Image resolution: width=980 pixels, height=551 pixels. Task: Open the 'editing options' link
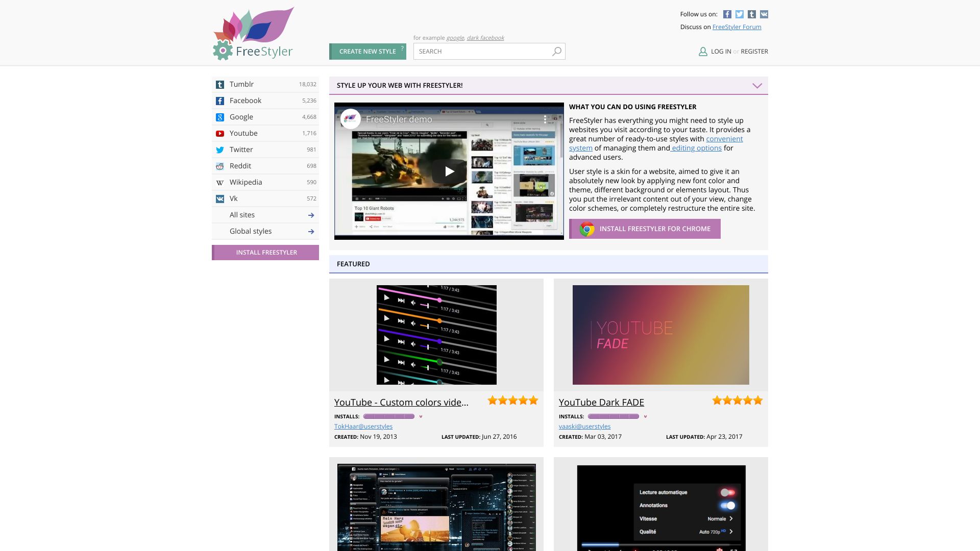697,148
